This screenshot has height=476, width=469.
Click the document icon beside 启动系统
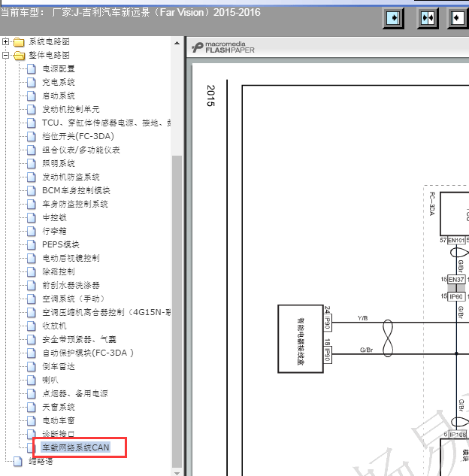click(32, 96)
